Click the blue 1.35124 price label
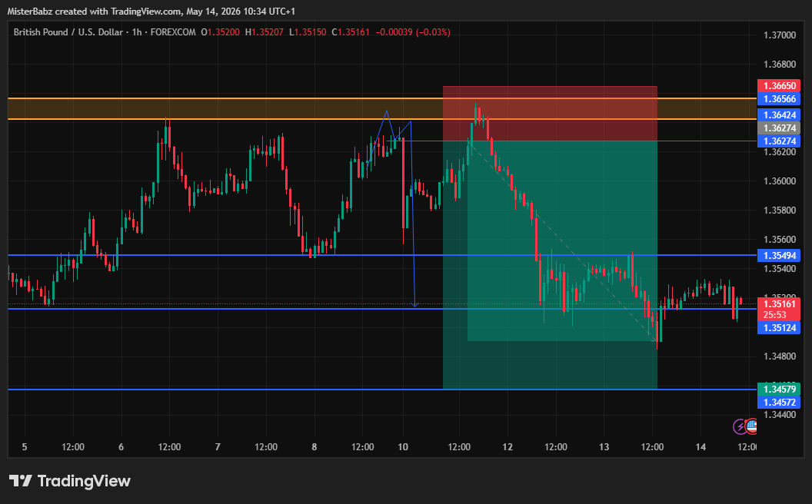 click(779, 327)
